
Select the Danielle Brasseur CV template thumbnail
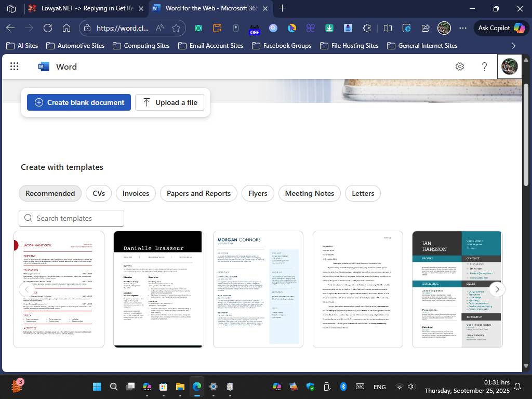158,289
